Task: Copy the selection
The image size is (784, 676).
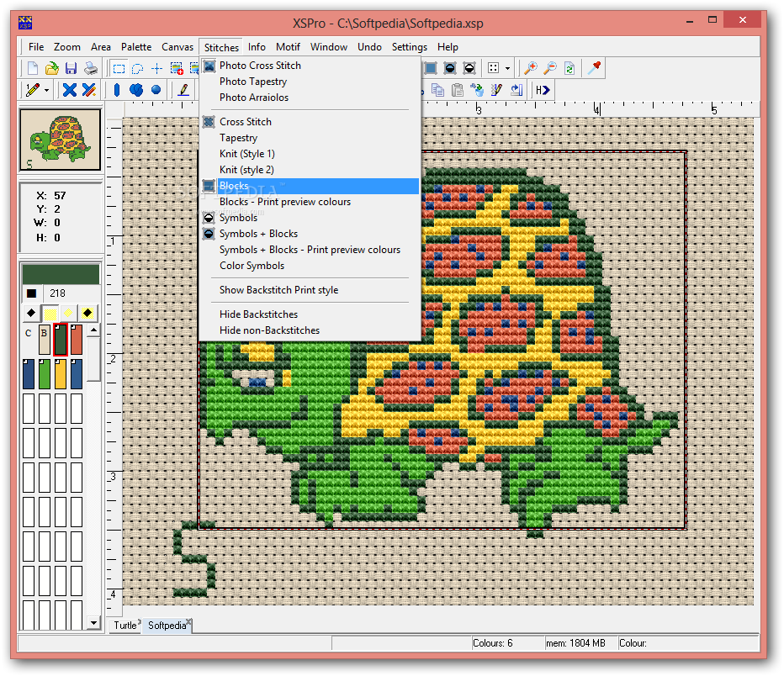Action: point(438,90)
